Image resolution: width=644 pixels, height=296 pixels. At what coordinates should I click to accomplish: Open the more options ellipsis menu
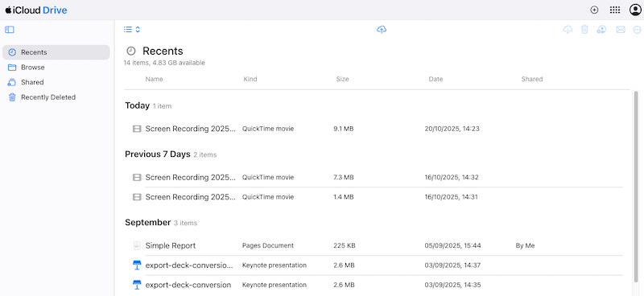point(638,30)
